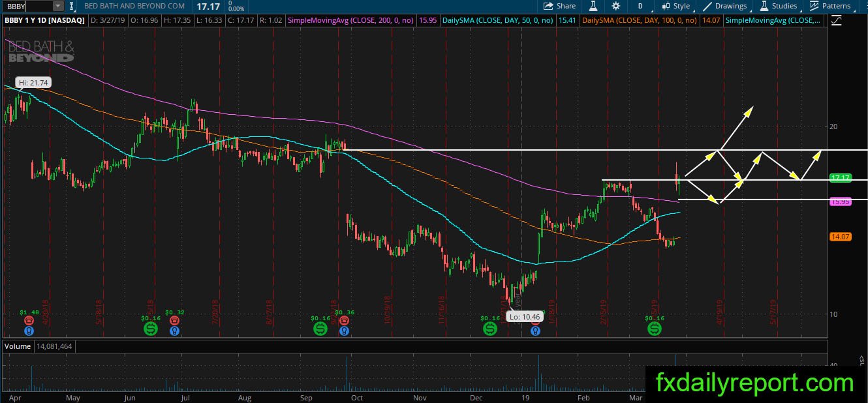This screenshot has width=868, height=403.
Task: Click the December $0.16 dividend icon
Action: 490,329
